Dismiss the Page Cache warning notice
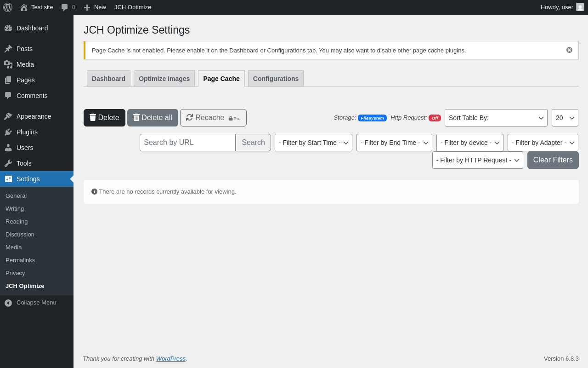The width and height of the screenshot is (588, 368). click(569, 50)
